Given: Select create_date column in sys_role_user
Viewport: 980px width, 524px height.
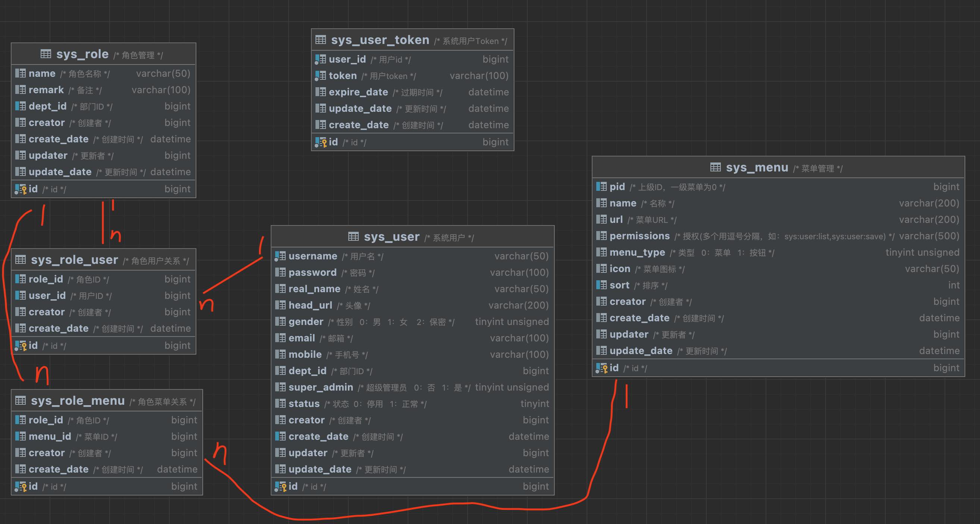Looking at the screenshot, I should coord(103,328).
